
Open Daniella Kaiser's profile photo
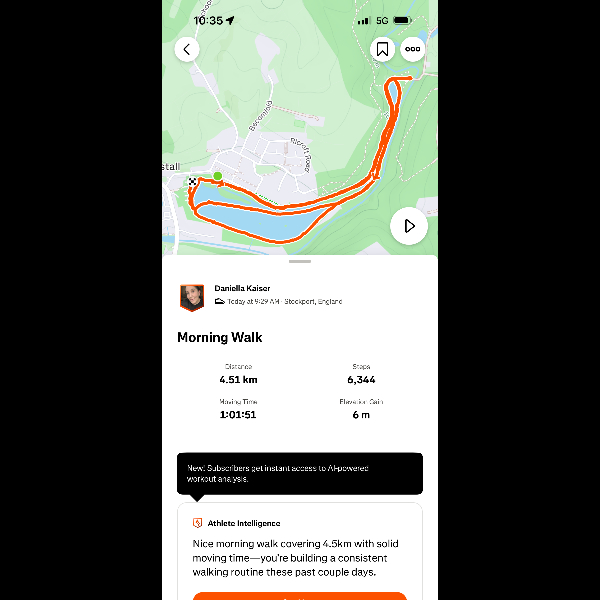192,297
